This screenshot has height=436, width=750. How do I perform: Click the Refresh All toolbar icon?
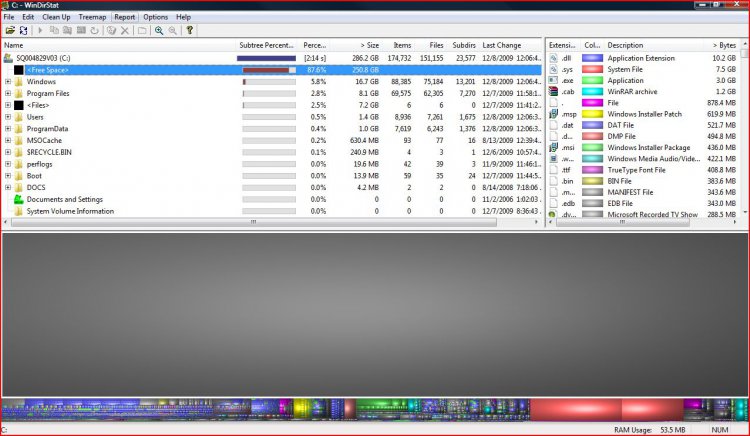point(23,31)
